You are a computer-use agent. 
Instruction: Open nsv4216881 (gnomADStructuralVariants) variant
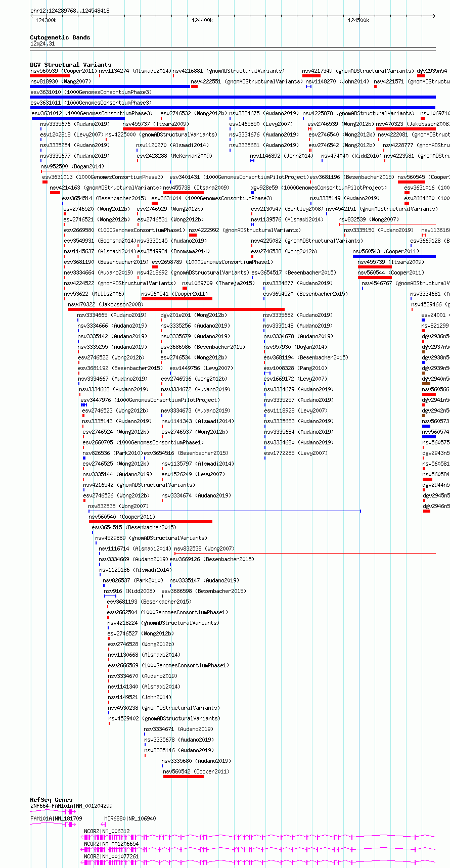coord(229,71)
